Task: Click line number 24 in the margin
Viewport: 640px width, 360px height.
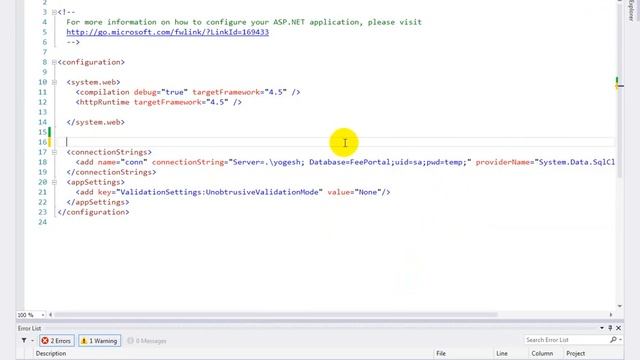Action: [42, 222]
